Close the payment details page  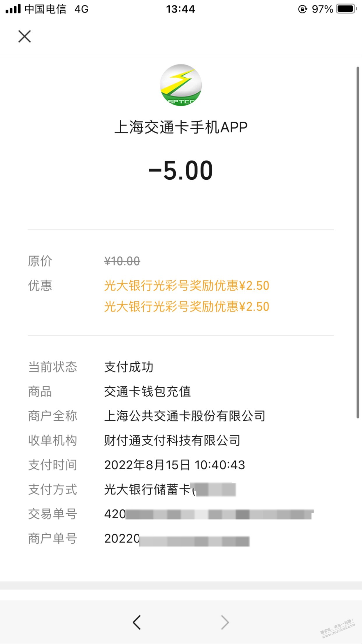point(24,36)
